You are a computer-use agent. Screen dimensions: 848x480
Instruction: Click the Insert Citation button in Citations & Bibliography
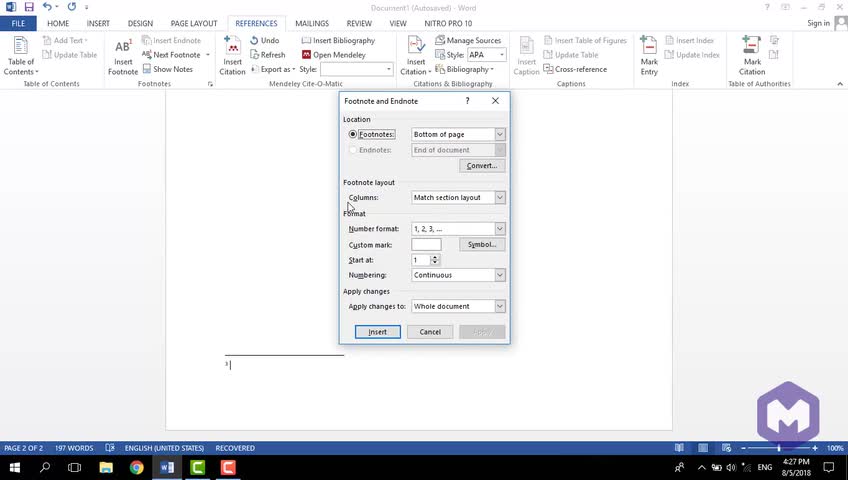point(415,56)
